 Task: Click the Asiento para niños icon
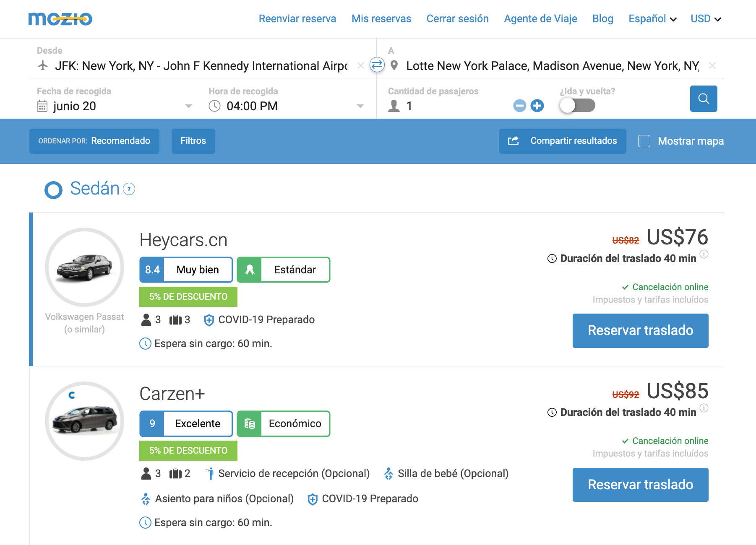point(146,499)
